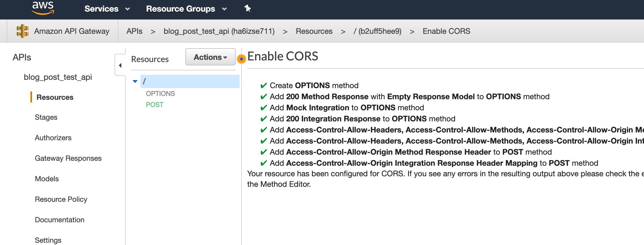This screenshot has height=245, width=644.
Task: Select the OPTIONS method
Action: point(160,94)
